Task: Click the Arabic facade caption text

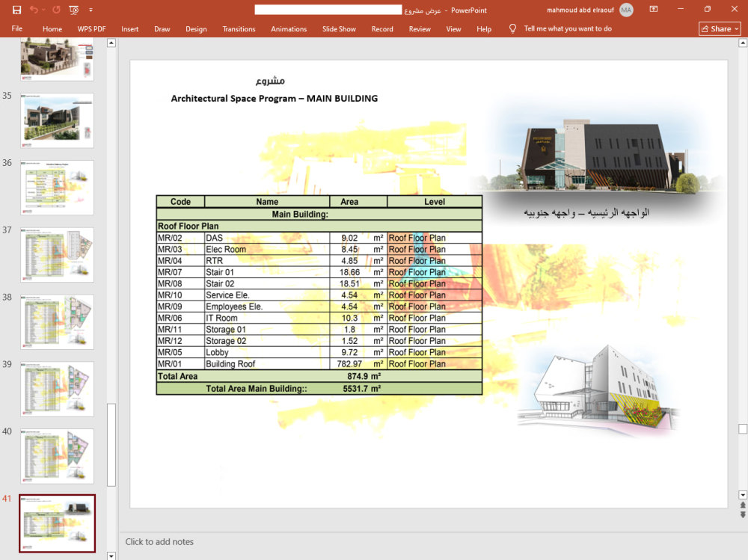Action: point(586,212)
